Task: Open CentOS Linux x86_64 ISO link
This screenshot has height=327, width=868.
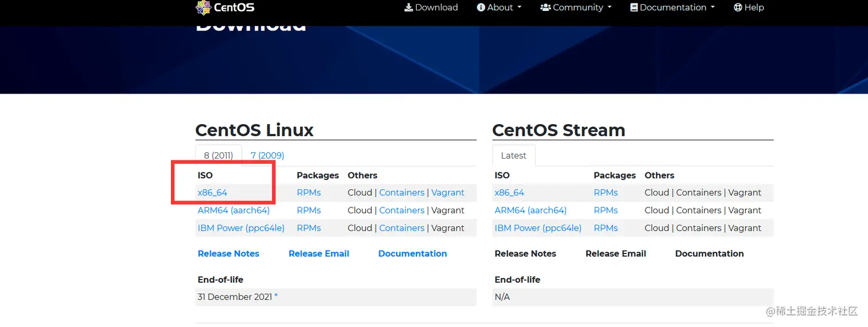Action: click(212, 193)
